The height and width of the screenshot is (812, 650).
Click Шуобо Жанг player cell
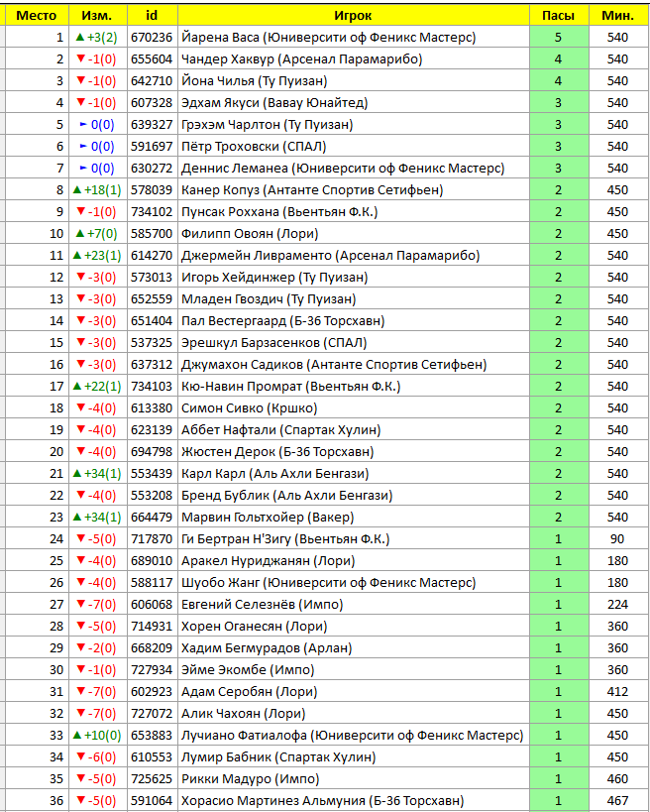(353, 583)
